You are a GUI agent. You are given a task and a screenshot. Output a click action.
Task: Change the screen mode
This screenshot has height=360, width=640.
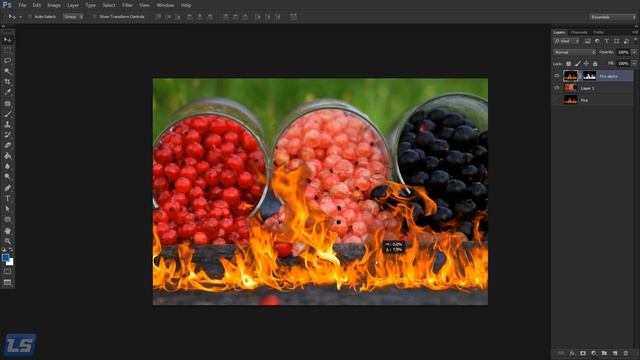[x=7, y=282]
